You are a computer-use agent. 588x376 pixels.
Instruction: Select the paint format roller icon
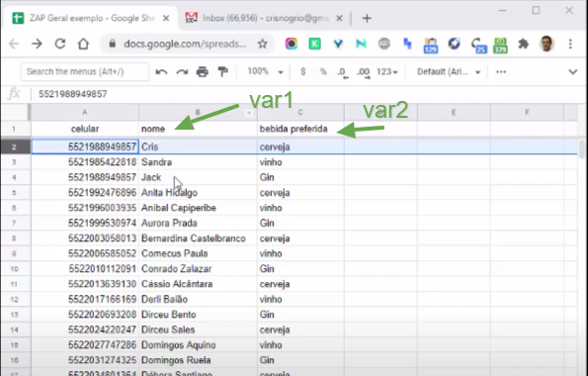(x=223, y=72)
